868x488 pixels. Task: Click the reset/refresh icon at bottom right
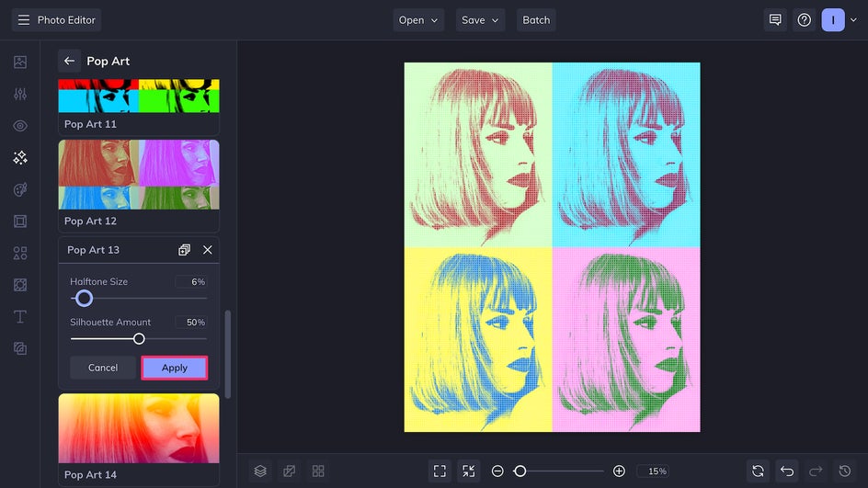coord(758,471)
